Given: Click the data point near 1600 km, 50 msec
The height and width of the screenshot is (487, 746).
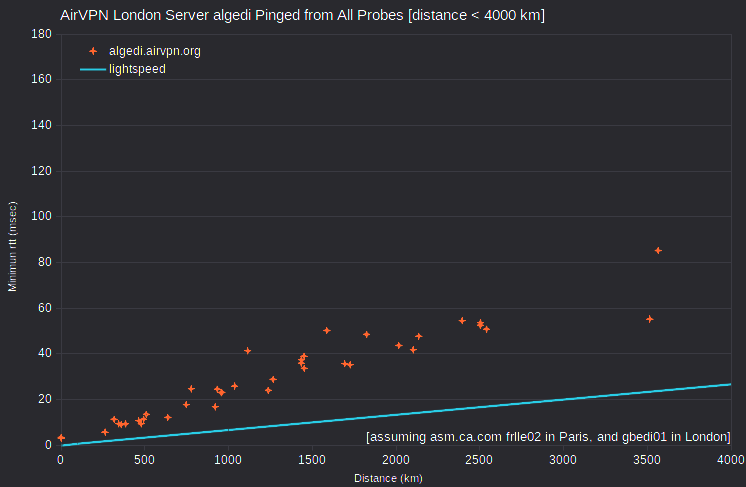Looking at the screenshot, I should pyautogui.click(x=326, y=331).
